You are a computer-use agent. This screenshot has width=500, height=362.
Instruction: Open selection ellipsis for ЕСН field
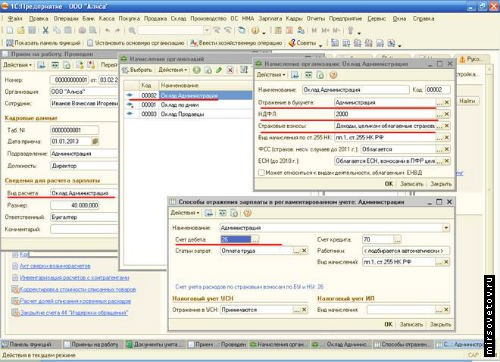(440, 161)
